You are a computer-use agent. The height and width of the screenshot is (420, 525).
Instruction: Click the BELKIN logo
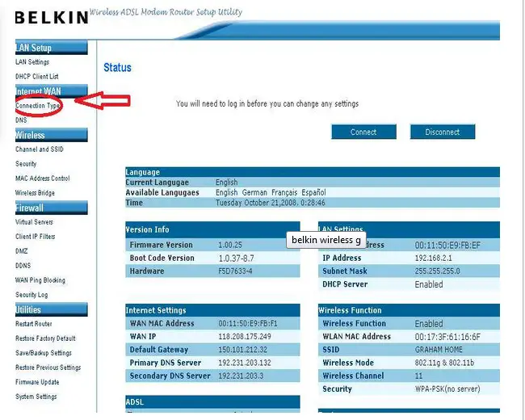point(52,18)
